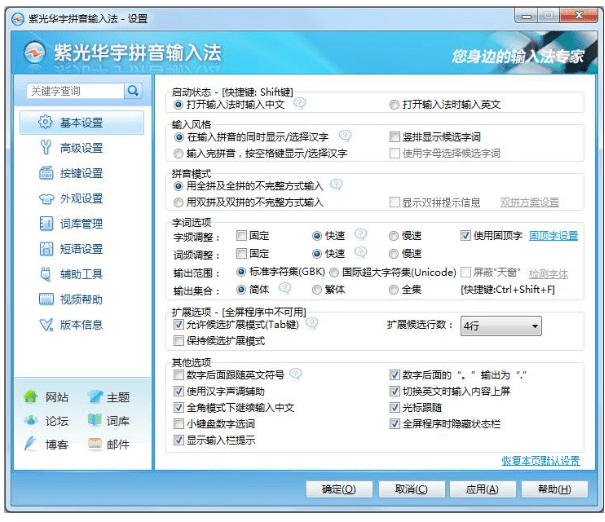Click the 邮件 mail icon
This screenshot has height=522, width=605.
(x=95, y=444)
